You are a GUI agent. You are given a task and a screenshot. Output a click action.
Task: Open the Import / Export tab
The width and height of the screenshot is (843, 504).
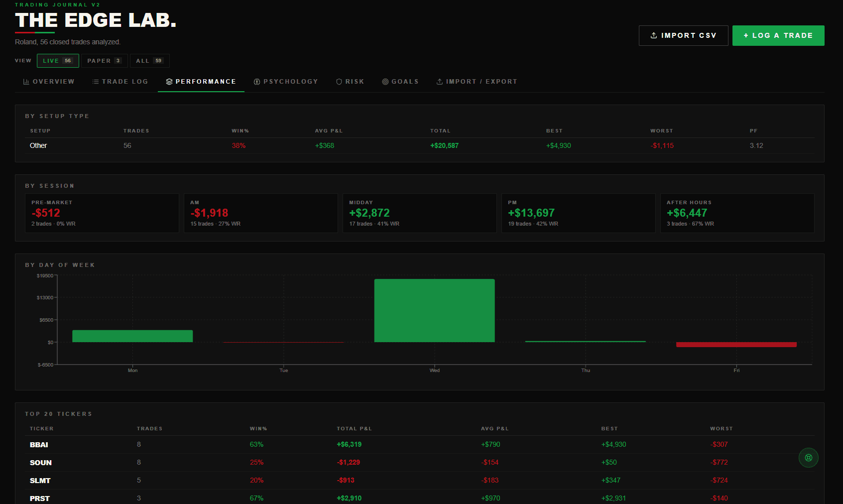(477, 82)
